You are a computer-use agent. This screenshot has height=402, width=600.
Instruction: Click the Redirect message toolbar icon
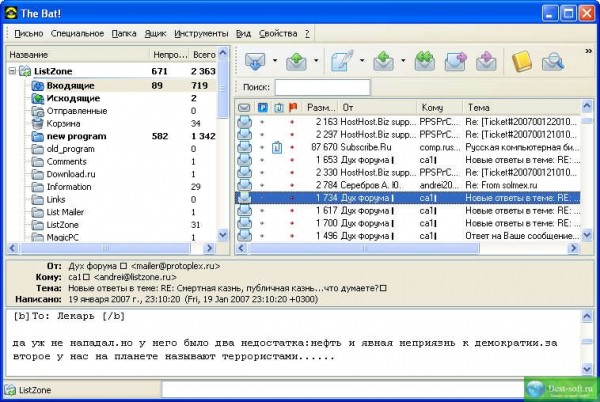coord(486,61)
